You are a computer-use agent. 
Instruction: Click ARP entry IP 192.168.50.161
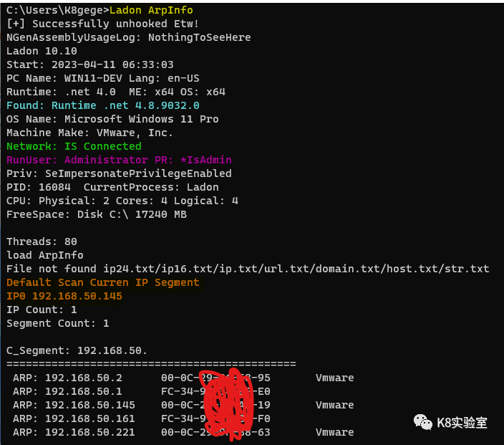point(90,418)
